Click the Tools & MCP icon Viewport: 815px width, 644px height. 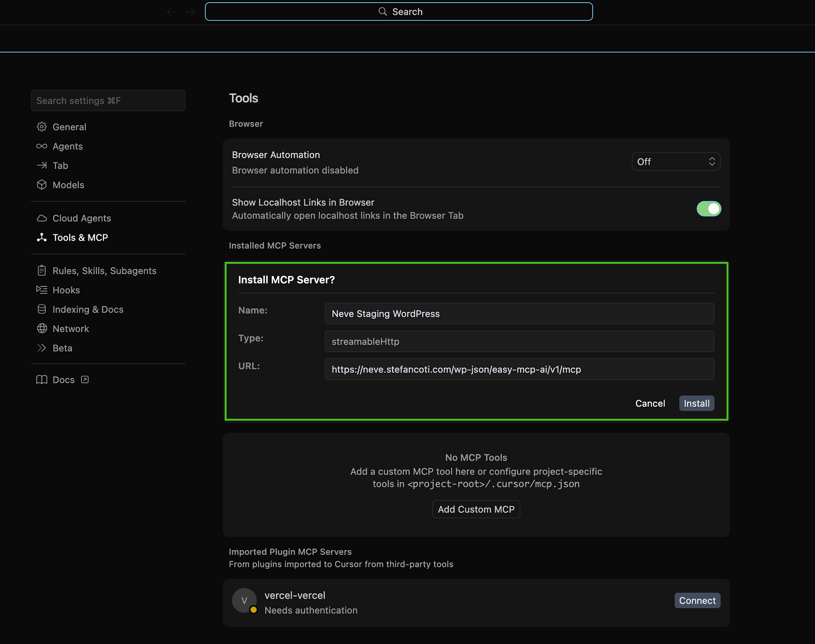(x=42, y=237)
